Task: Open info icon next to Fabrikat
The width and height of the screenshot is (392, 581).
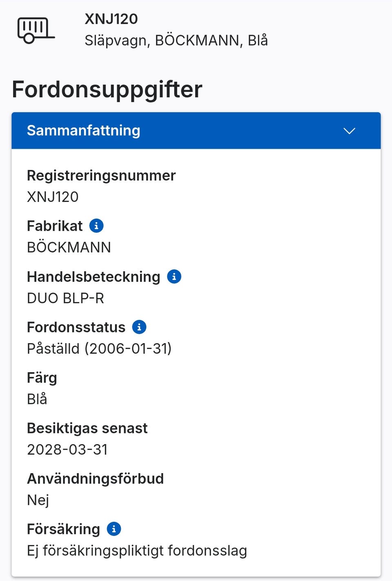Action: click(96, 226)
